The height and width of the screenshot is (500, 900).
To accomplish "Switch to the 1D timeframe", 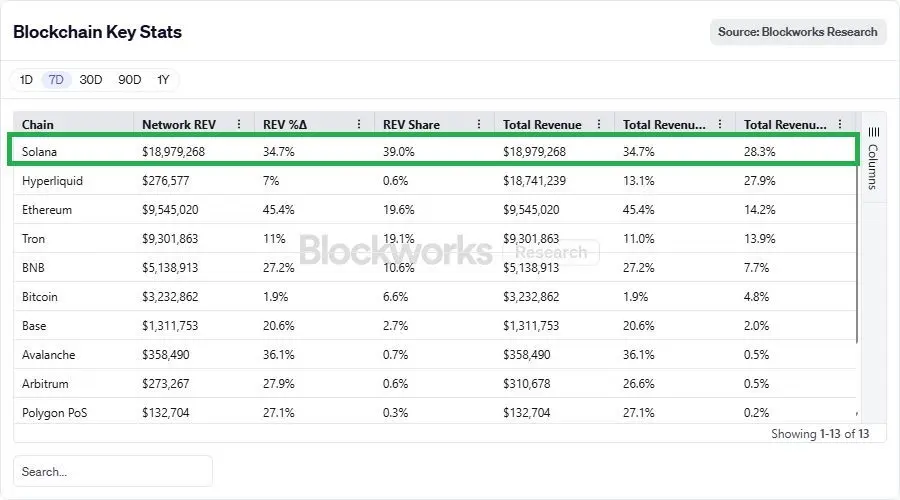I will pyautogui.click(x=26, y=80).
